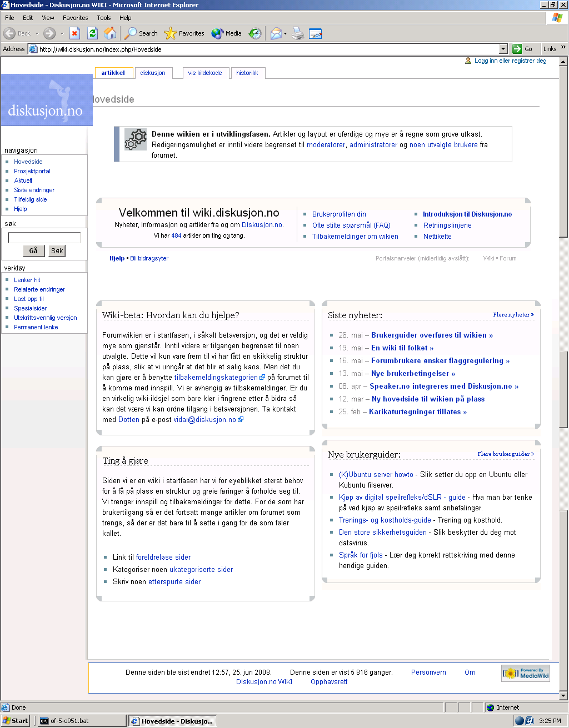Open ukategoriserte sider link

(201, 569)
